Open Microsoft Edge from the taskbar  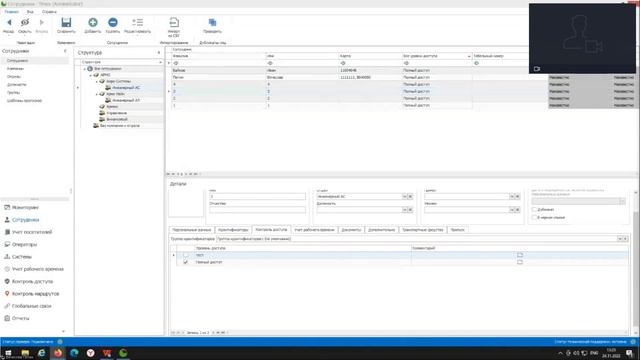[x=74, y=353]
